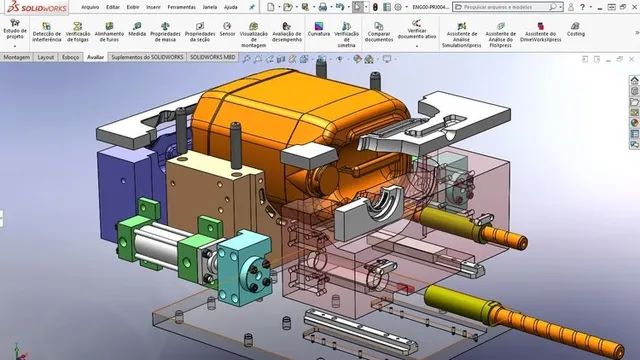This screenshot has width=640, height=360.
Task: Click Verificar documento ativo
Action: tap(417, 29)
